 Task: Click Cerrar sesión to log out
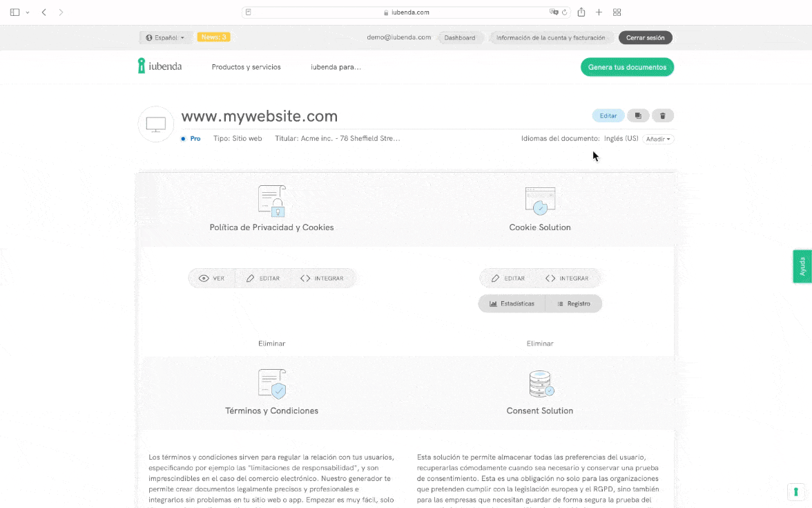(645, 38)
